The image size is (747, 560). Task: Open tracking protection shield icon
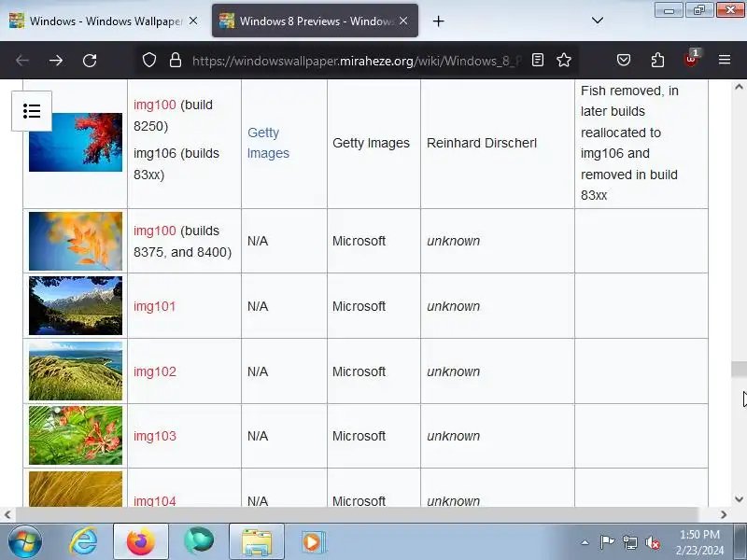(x=149, y=60)
